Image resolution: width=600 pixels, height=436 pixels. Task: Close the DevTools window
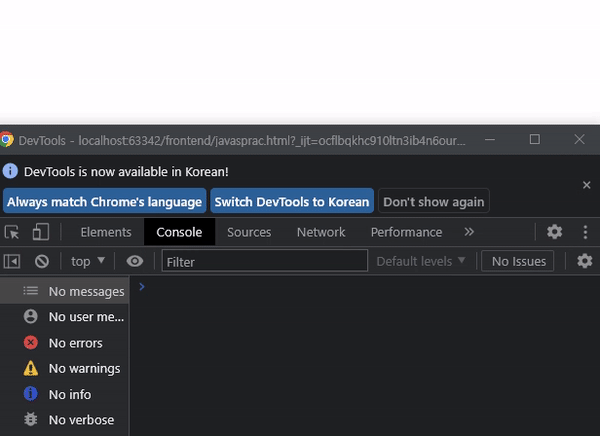pos(579,139)
